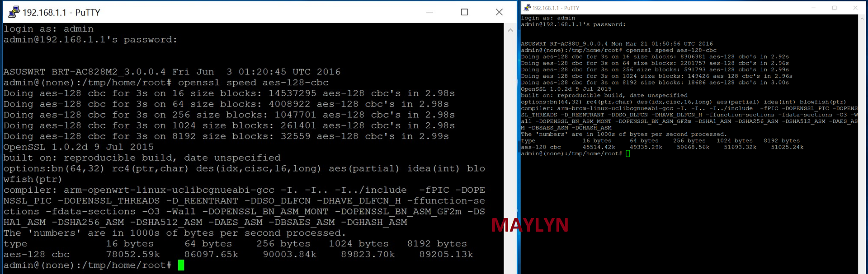Minimize the left PuTTY window
The width and height of the screenshot is (868, 274).
click(x=429, y=12)
